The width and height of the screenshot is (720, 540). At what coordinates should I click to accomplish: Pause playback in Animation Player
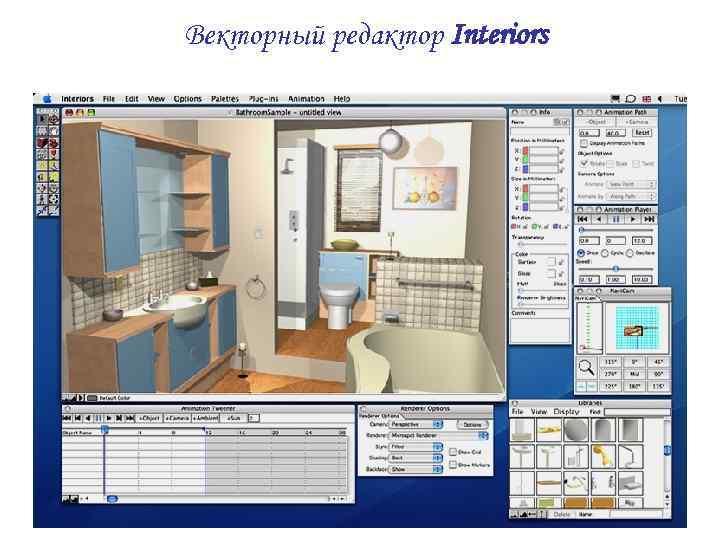(x=616, y=219)
